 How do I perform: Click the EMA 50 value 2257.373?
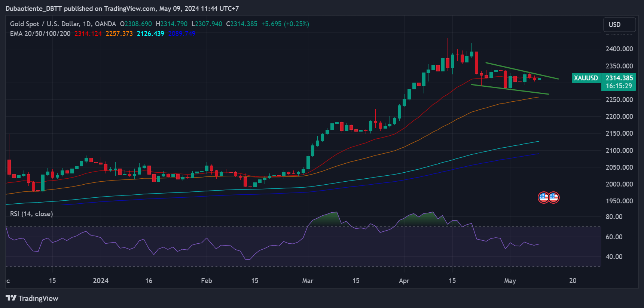coord(119,34)
